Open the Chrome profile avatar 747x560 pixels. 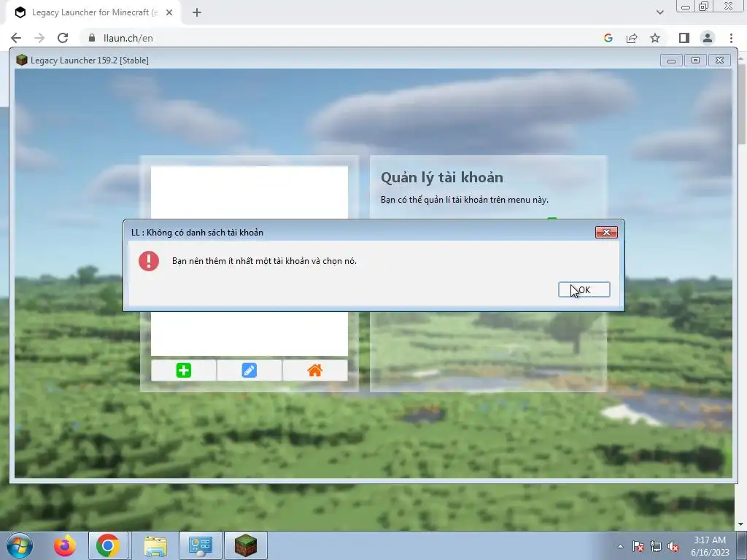708,38
